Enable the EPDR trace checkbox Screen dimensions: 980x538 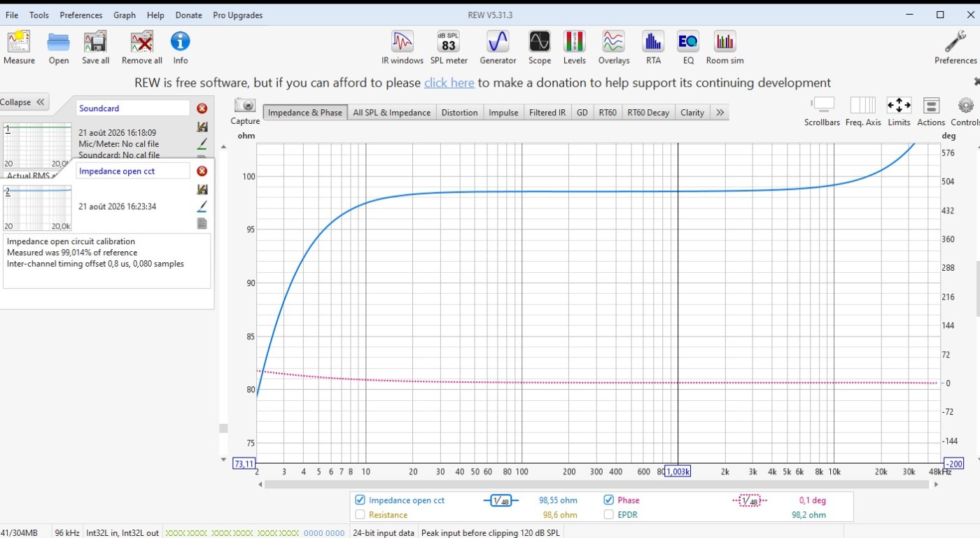[608, 514]
